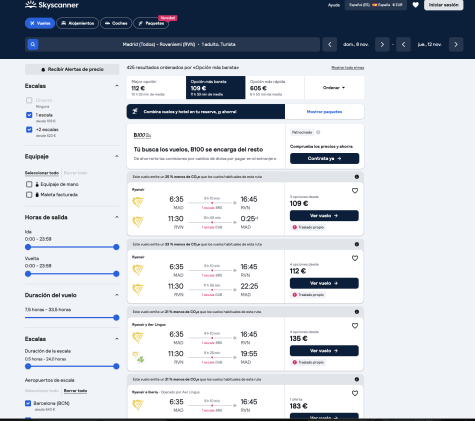Screen dimensions: 475x421
Task: Click Recibir Alertas de precio button
Action: point(72,69)
